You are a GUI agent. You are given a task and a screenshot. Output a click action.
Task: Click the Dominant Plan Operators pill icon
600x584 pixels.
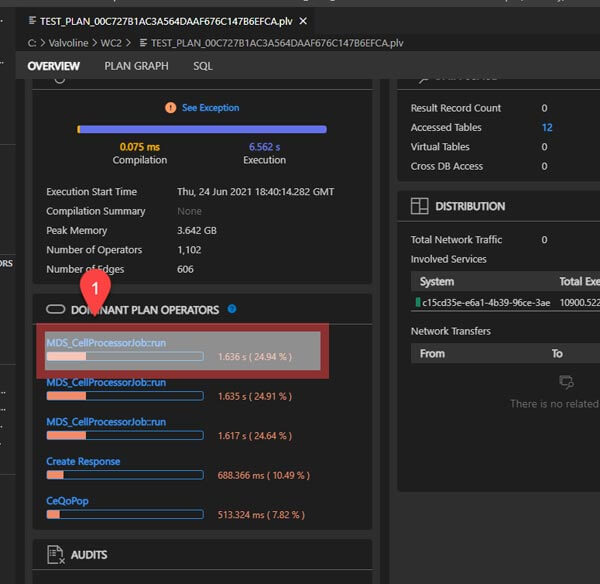point(55,309)
